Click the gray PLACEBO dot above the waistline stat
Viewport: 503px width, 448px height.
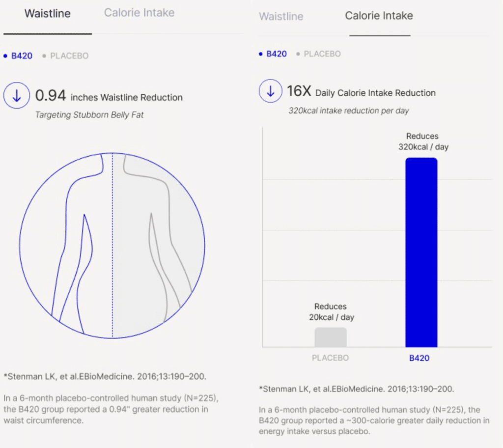coord(44,56)
